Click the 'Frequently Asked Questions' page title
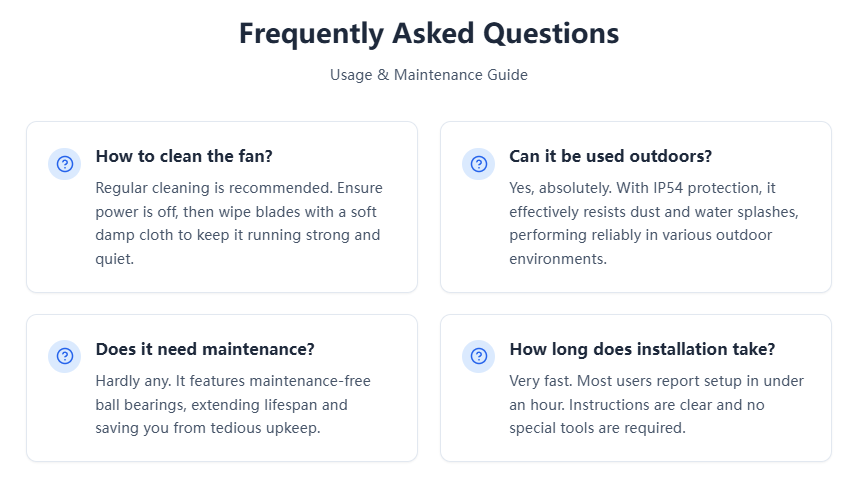 (x=429, y=33)
